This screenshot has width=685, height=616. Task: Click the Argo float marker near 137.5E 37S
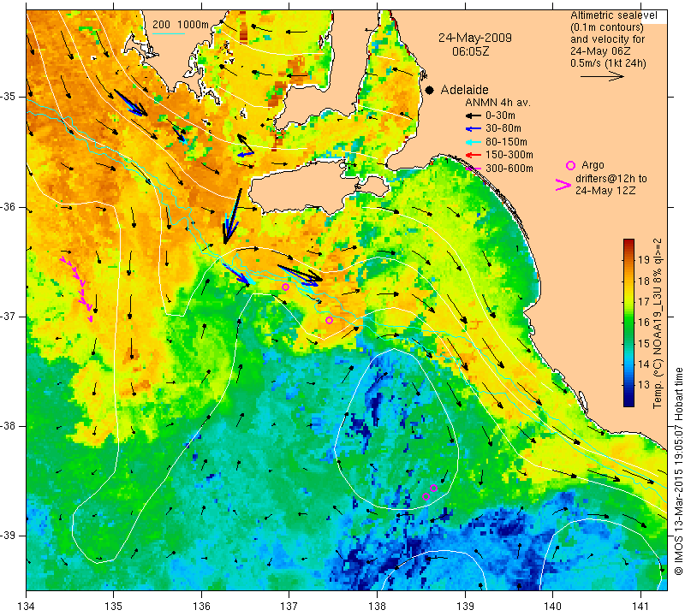click(x=329, y=321)
